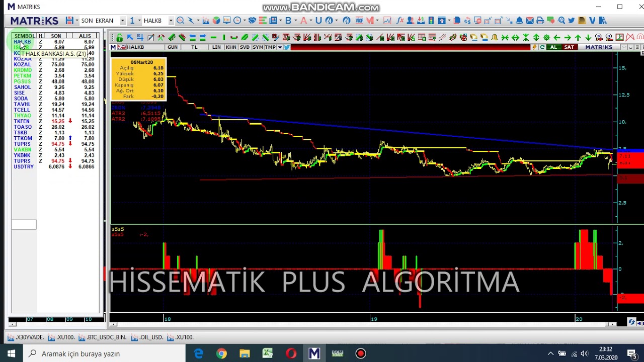The image size is (644, 362).
Task: Click the pie chart icon in main toolbar
Action: [216, 21]
